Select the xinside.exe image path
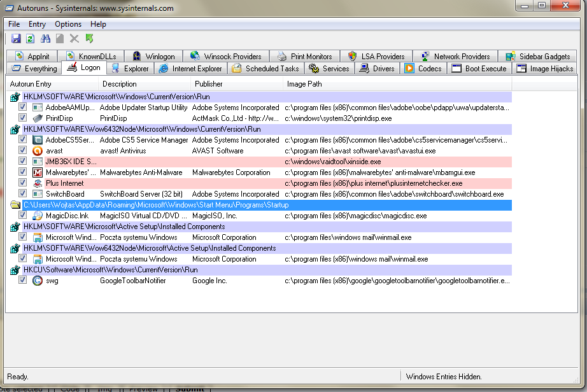Image resolution: width=587 pixels, height=392 pixels. click(x=333, y=162)
